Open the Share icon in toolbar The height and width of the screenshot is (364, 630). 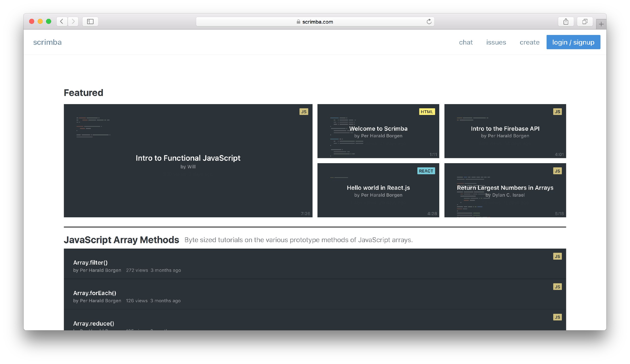566,21
